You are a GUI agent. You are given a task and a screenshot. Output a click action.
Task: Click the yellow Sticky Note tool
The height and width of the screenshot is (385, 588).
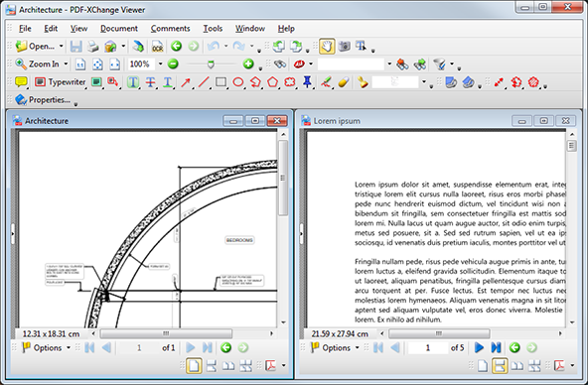[21, 81]
